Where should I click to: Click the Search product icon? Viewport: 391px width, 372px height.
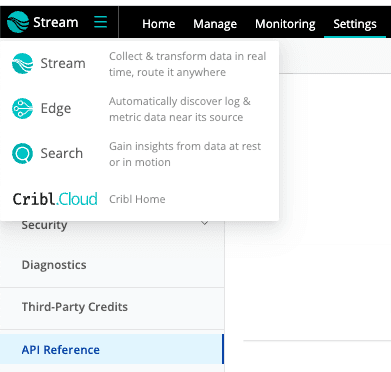[x=22, y=153]
